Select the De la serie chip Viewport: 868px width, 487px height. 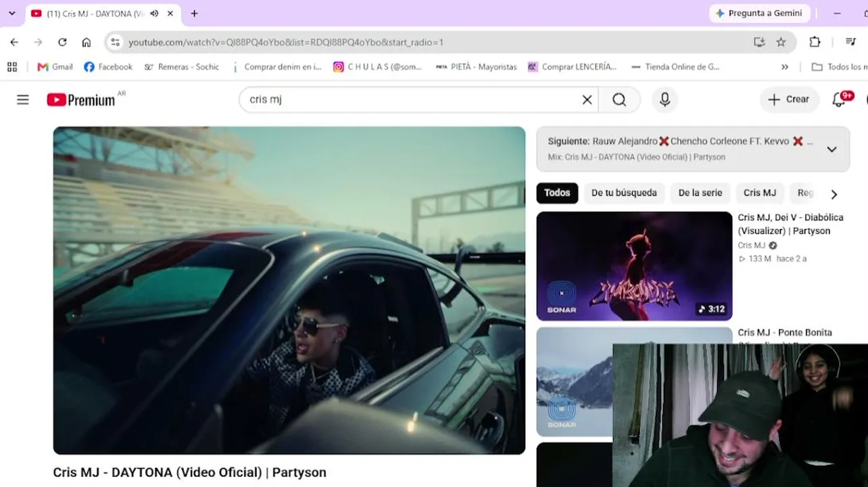tap(700, 193)
